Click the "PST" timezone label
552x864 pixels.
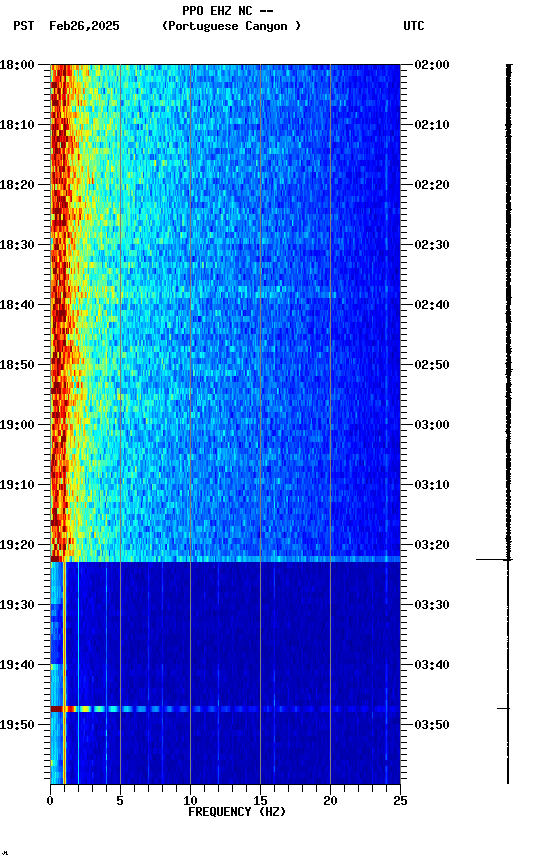[24, 26]
